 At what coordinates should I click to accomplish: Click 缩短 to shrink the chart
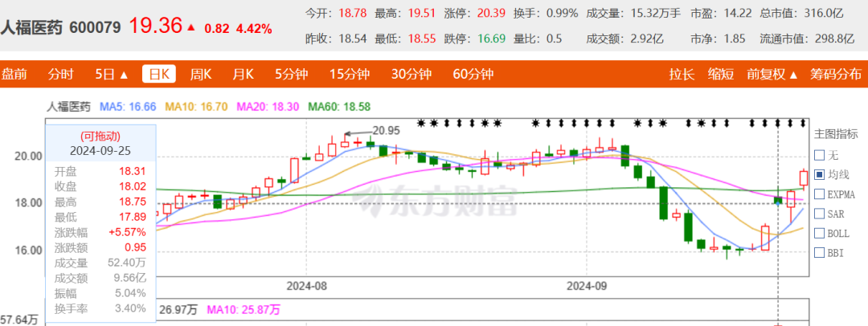[721, 75]
